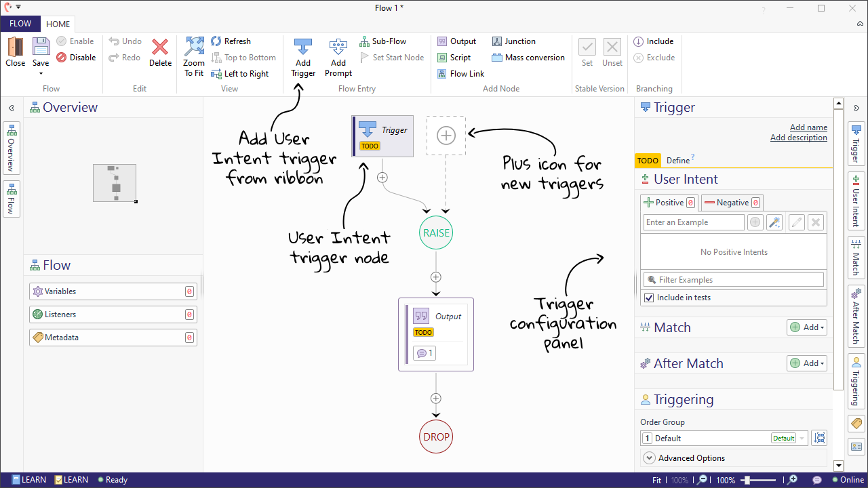The height and width of the screenshot is (488, 868).
Task: Select the Left to Right layout option
Action: 240,74
